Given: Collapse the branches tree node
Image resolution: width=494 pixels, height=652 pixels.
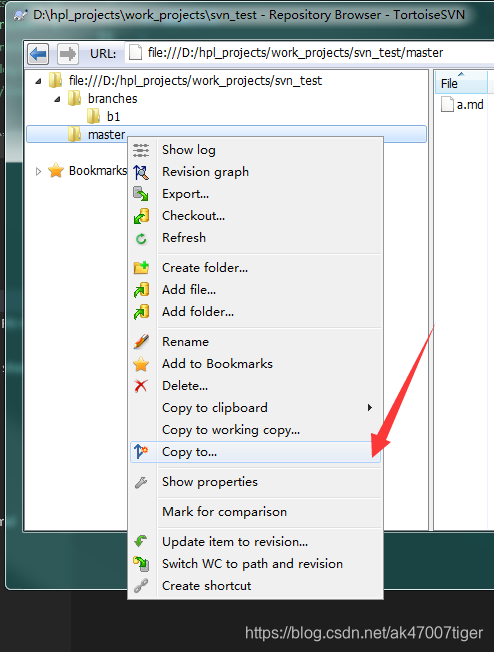Looking at the screenshot, I should (57, 99).
